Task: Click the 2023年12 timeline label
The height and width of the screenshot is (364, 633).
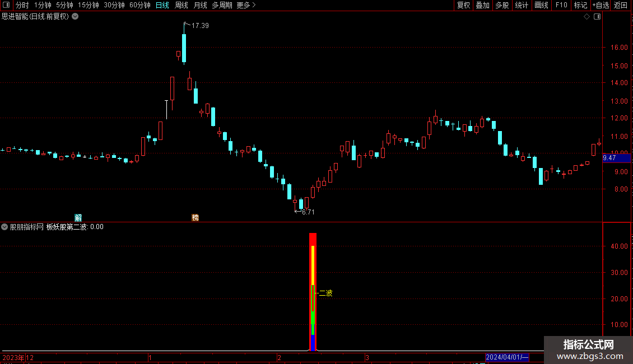Action: pos(18,357)
